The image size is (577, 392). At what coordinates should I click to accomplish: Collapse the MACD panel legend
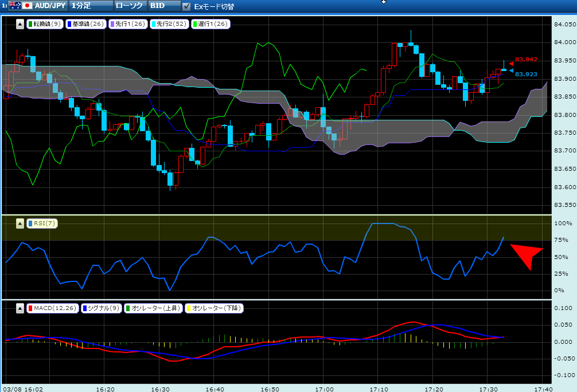tap(20, 308)
